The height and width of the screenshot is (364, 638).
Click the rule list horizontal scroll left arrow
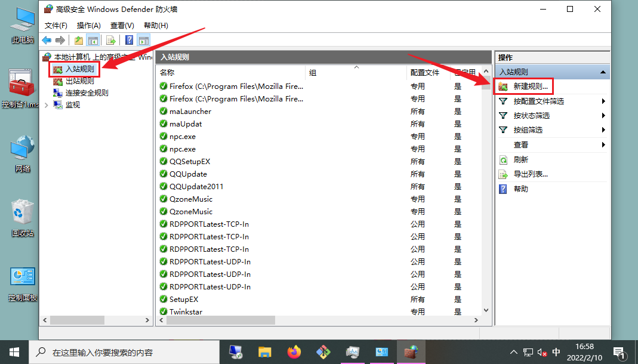click(x=162, y=320)
